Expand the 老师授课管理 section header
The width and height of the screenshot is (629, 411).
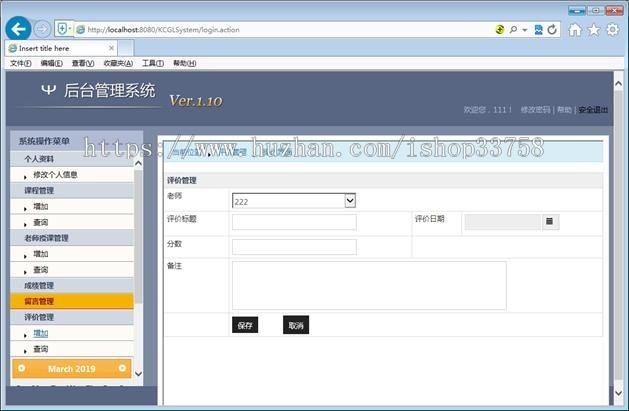click(x=72, y=238)
